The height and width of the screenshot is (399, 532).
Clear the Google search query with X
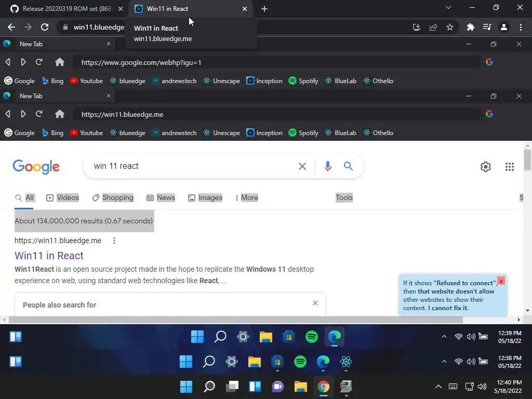[x=302, y=166]
